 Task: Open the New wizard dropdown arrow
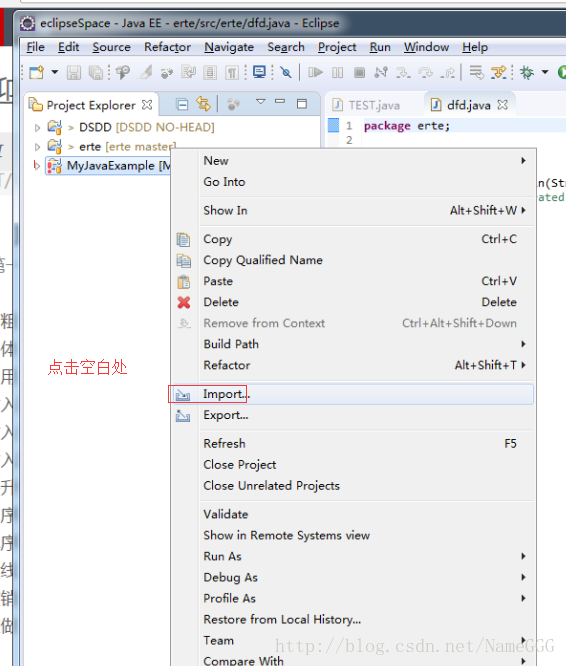click(55, 72)
